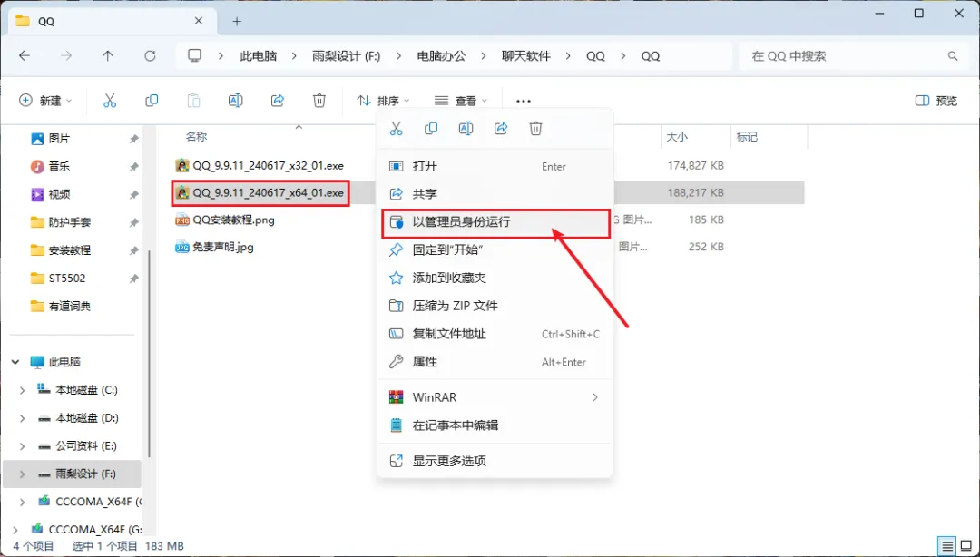
Task: Click the toolbar Copy icon
Action: tap(152, 101)
